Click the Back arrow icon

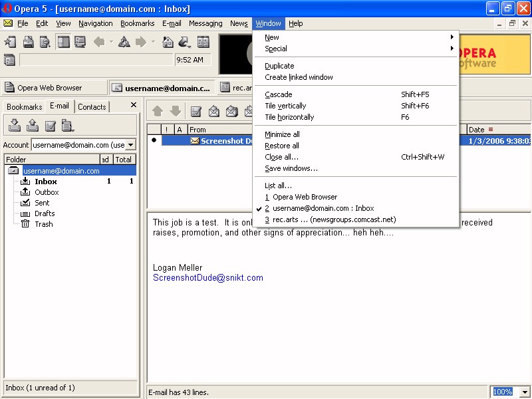99,42
